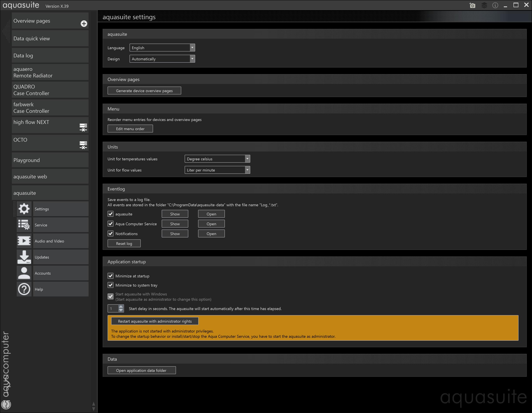This screenshot has width=532, height=413.
Task: Click the Updates download icon
Action: click(24, 257)
